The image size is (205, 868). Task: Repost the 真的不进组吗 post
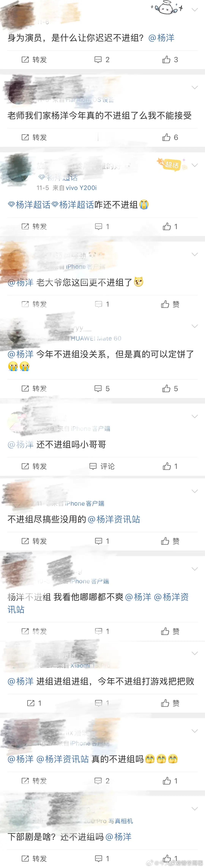[34, 781]
